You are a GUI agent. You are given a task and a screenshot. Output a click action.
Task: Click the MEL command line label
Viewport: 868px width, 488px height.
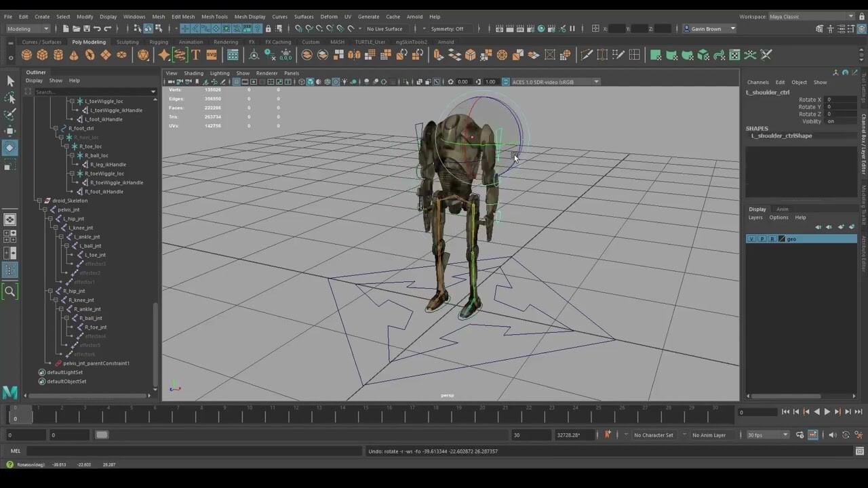click(16, 451)
